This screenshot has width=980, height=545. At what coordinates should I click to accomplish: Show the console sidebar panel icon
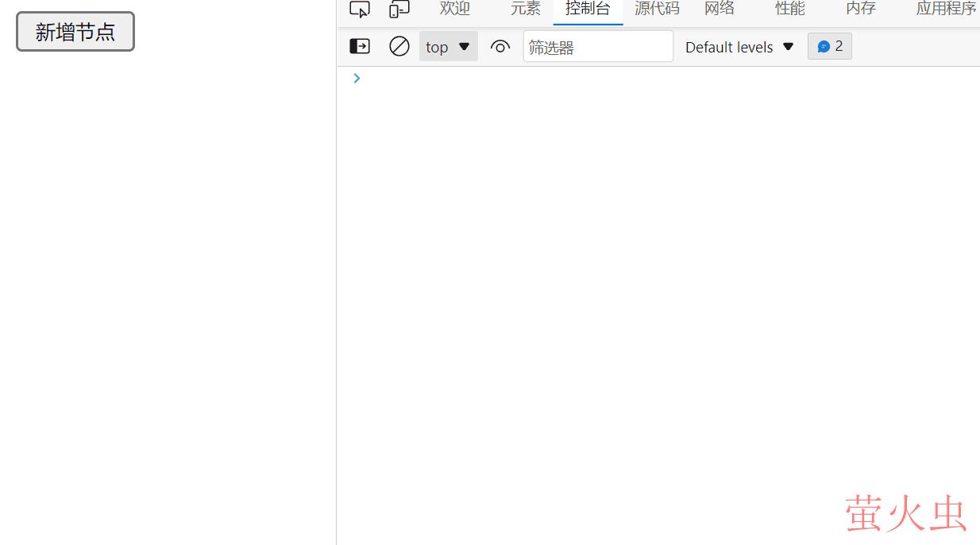360,47
